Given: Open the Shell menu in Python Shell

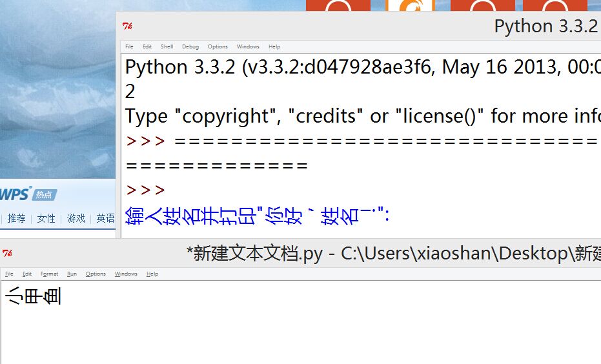Looking at the screenshot, I should [x=167, y=46].
